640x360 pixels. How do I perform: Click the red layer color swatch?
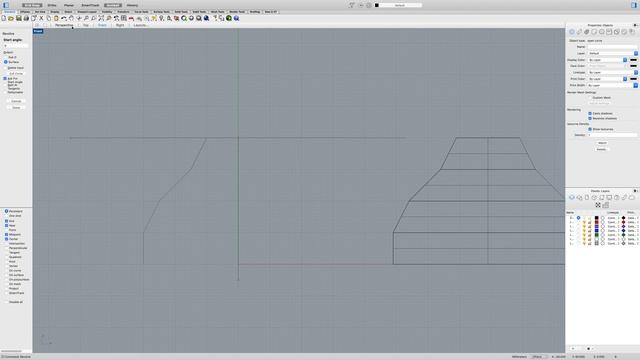click(x=596, y=222)
